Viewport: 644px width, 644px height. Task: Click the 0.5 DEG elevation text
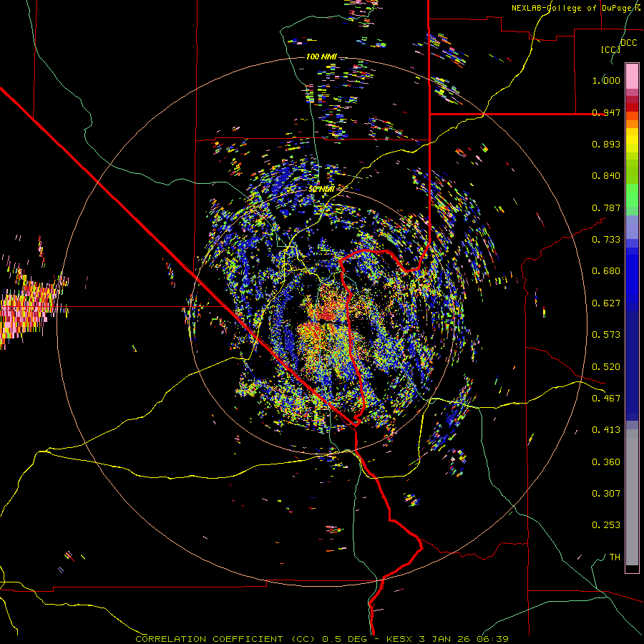click(343, 639)
